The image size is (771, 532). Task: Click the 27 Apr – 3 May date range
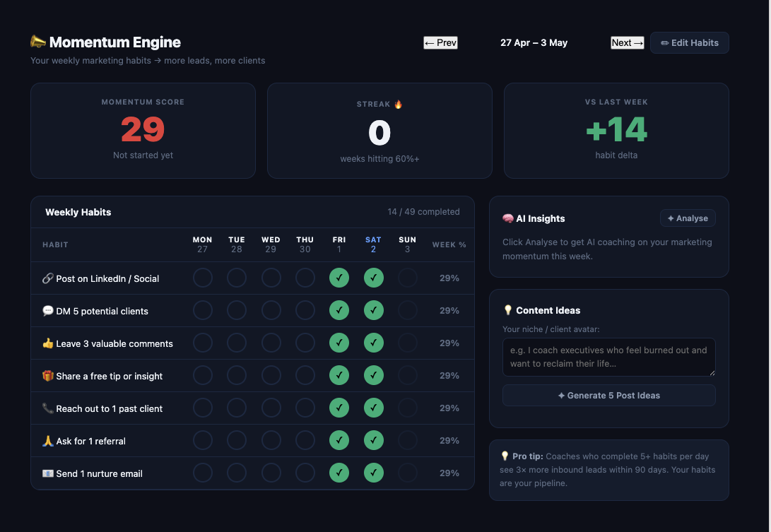click(534, 43)
